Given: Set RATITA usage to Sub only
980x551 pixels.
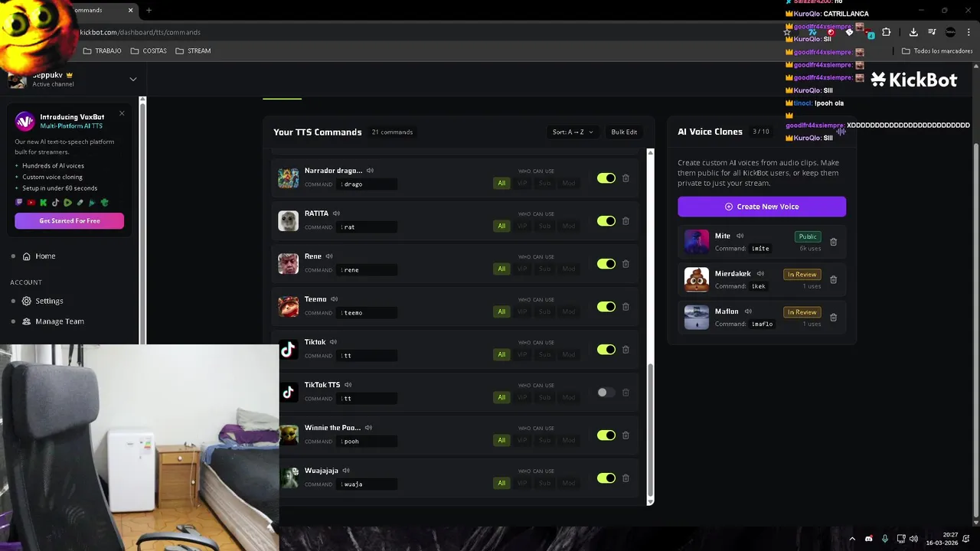Looking at the screenshot, I should [x=544, y=226].
